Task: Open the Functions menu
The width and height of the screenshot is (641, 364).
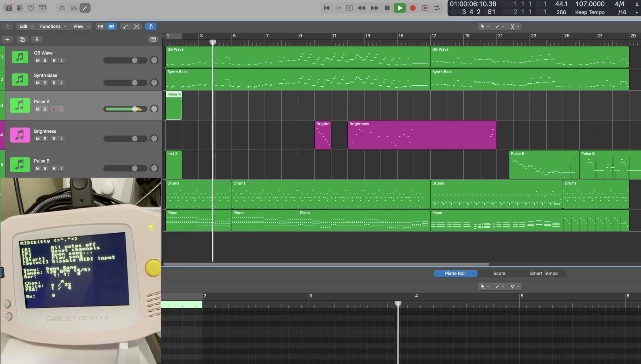Action: coord(53,27)
